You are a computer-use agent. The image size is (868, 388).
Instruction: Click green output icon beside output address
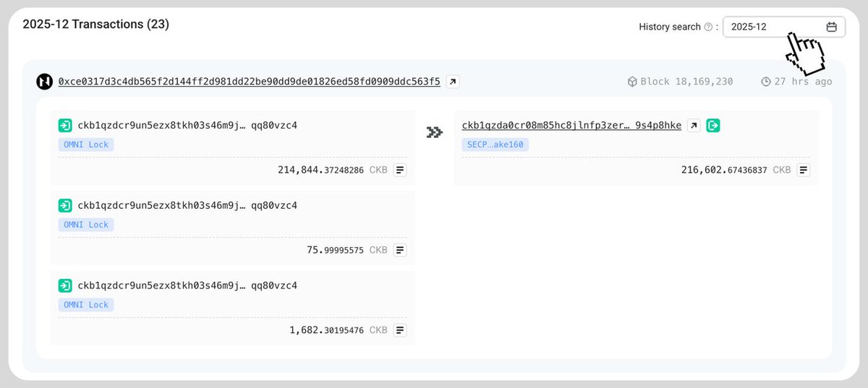tap(713, 125)
